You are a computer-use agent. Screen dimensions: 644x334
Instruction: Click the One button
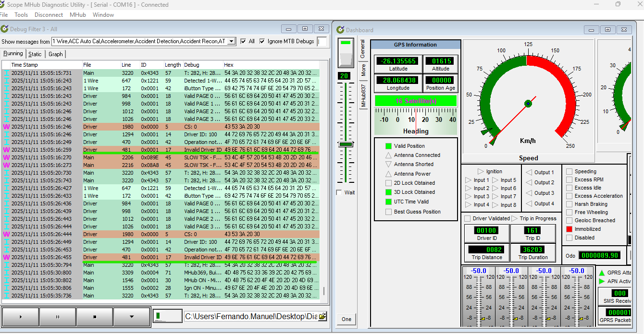point(347,319)
